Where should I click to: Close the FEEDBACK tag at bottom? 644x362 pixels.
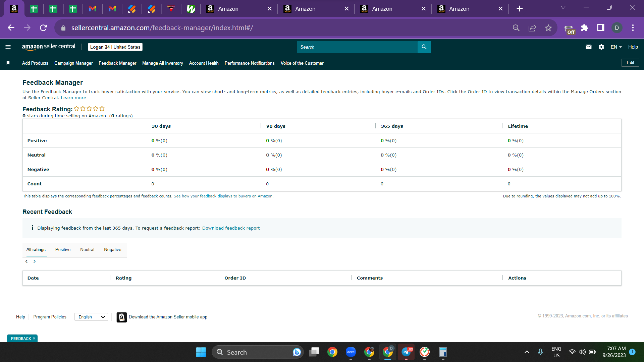[34, 339]
